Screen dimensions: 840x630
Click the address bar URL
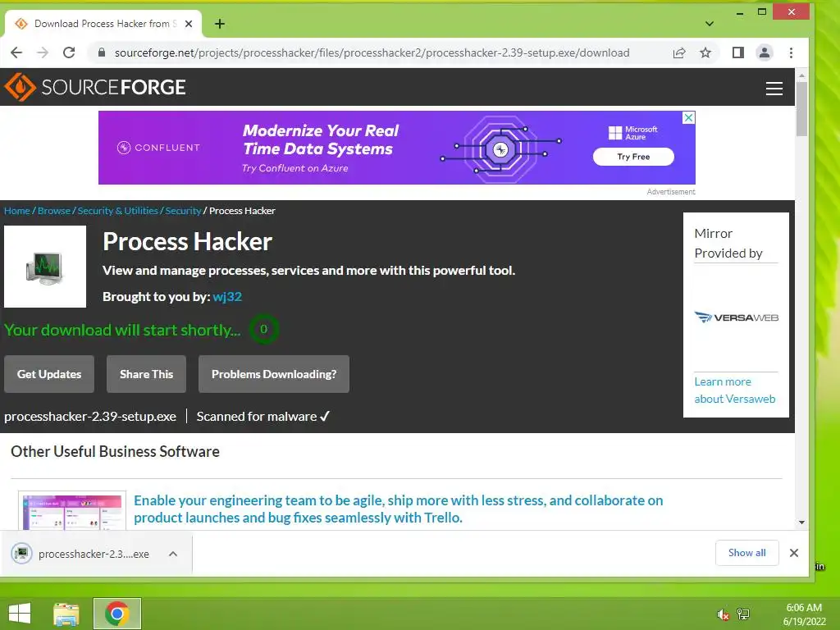pyautogui.click(x=372, y=52)
